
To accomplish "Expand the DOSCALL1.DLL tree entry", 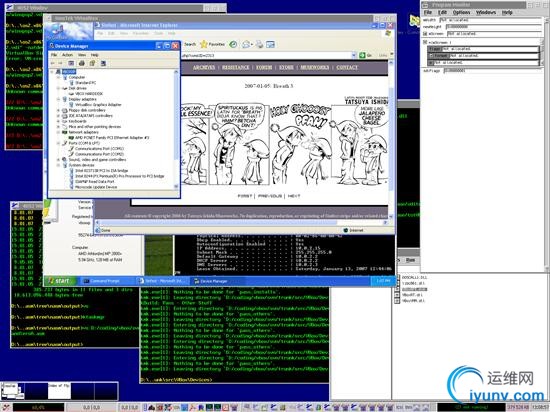I will pyautogui.click(x=397, y=277).
